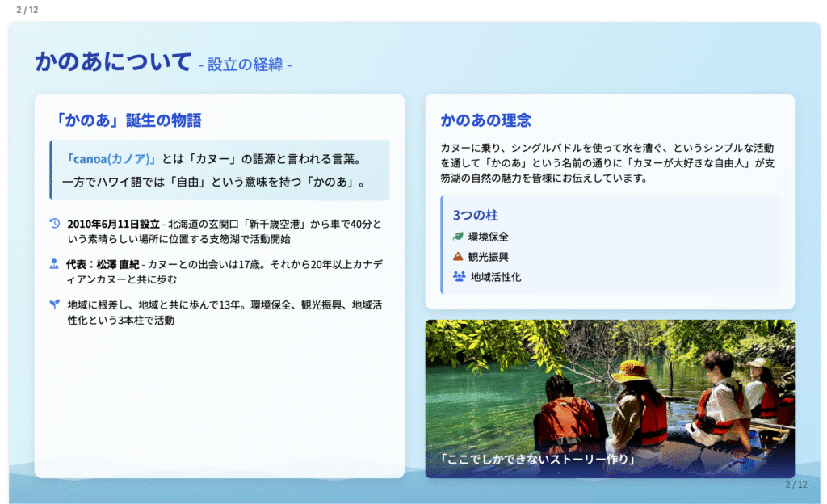Click the text ィアンカヌーと共に歩む
827x504 pixels.
pyautogui.click(x=121, y=279)
